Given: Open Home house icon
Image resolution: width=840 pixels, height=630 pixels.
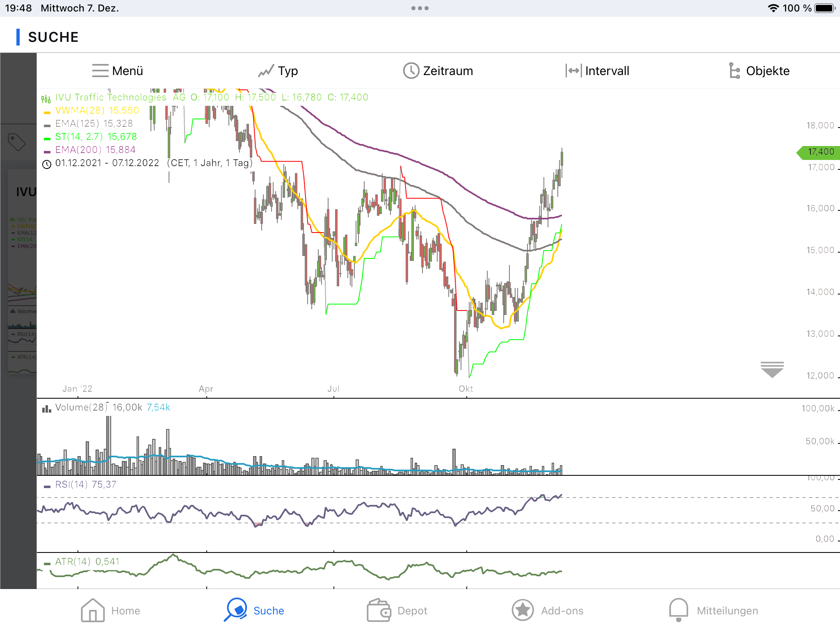Looking at the screenshot, I should [x=93, y=610].
